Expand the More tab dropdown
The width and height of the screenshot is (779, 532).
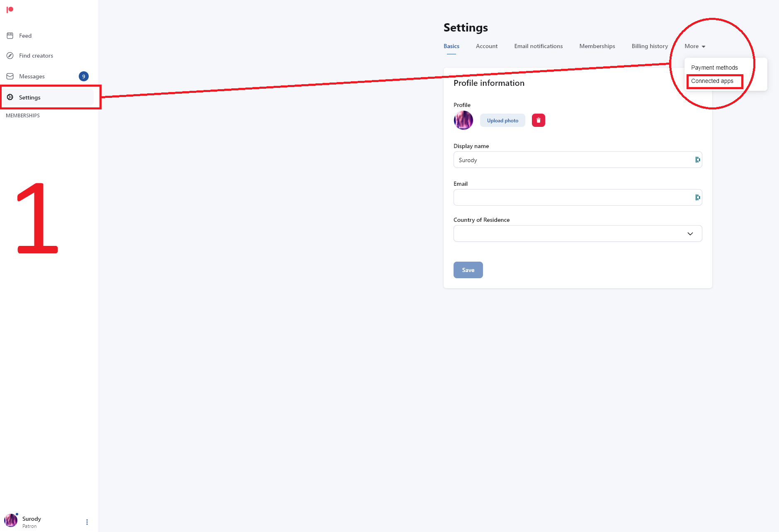(695, 46)
